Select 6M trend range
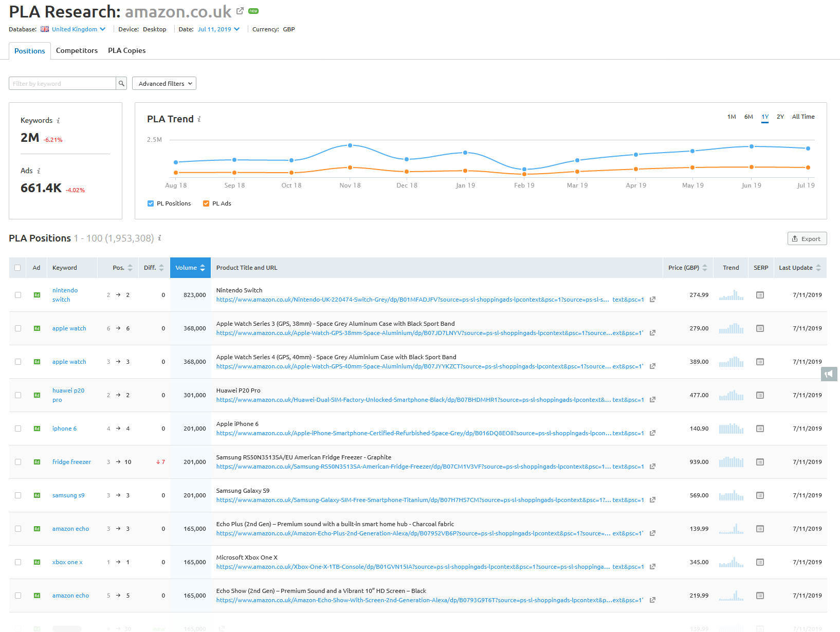This screenshot has width=840, height=632. click(x=748, y=117)
